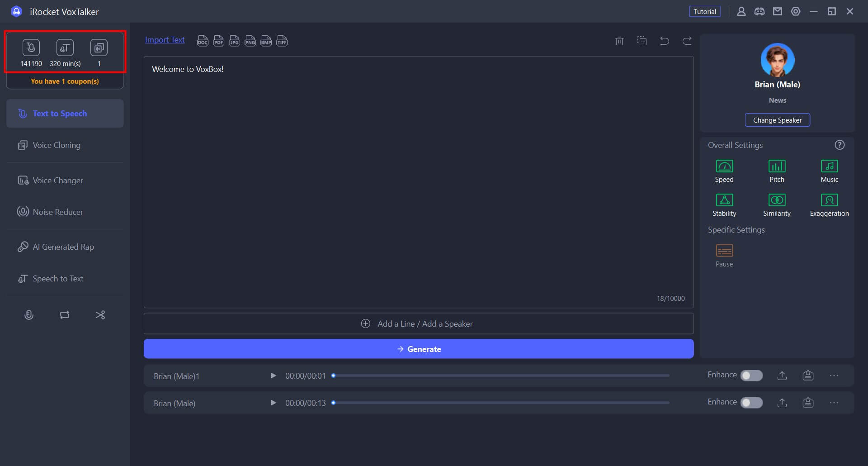This screenshot has width=868, height=466.
Task: Click the microphone record icon in sidebar
Action: 29,315
